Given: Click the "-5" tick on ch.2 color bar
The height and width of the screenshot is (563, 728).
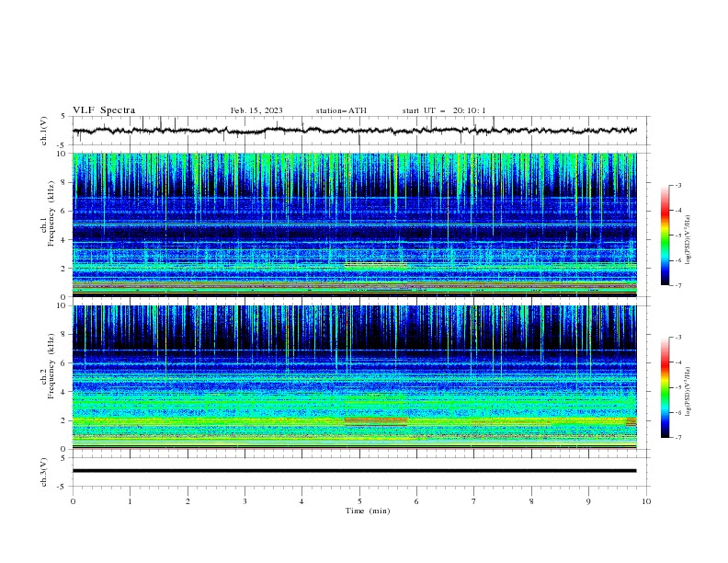Looking at the screenshot, I should click(677, 387).
